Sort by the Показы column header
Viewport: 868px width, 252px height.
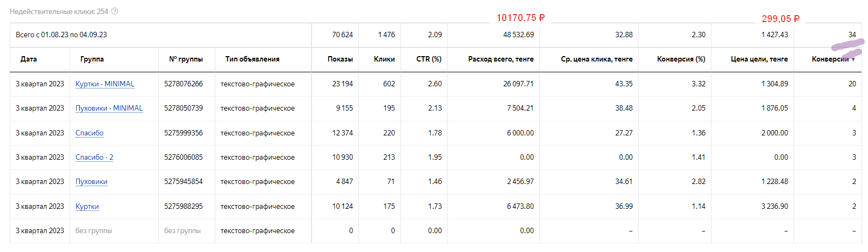coord(340,59)
